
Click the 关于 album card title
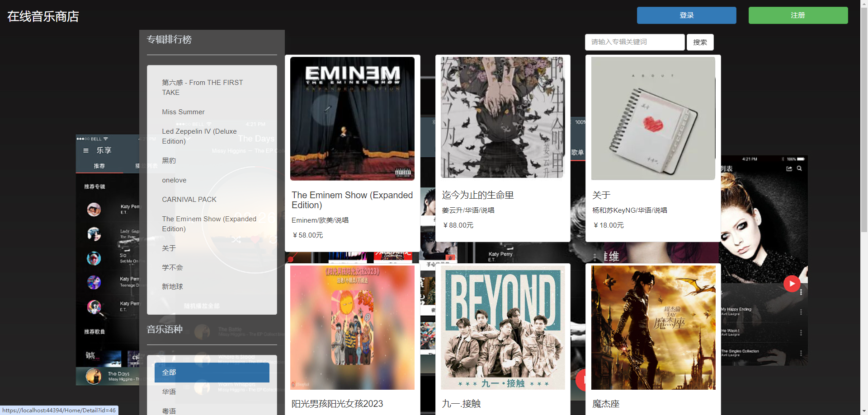601,195
